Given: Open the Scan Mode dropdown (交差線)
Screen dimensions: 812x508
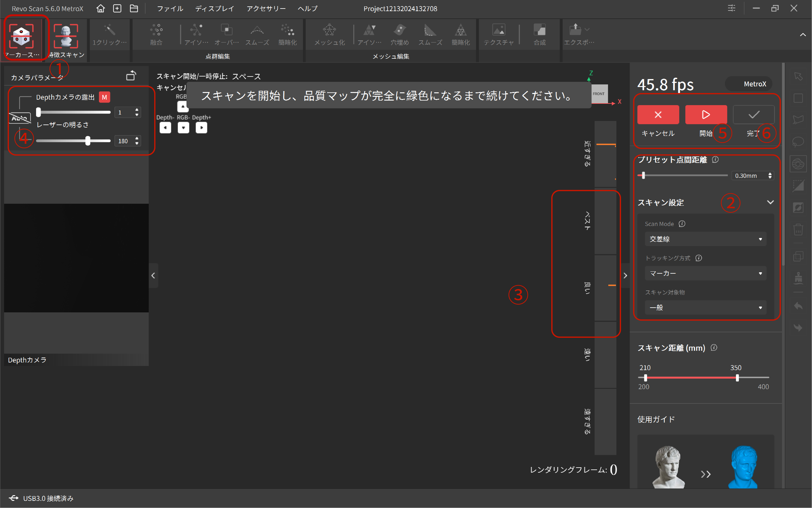Looking at the screenshot, I should click(705, 239).
